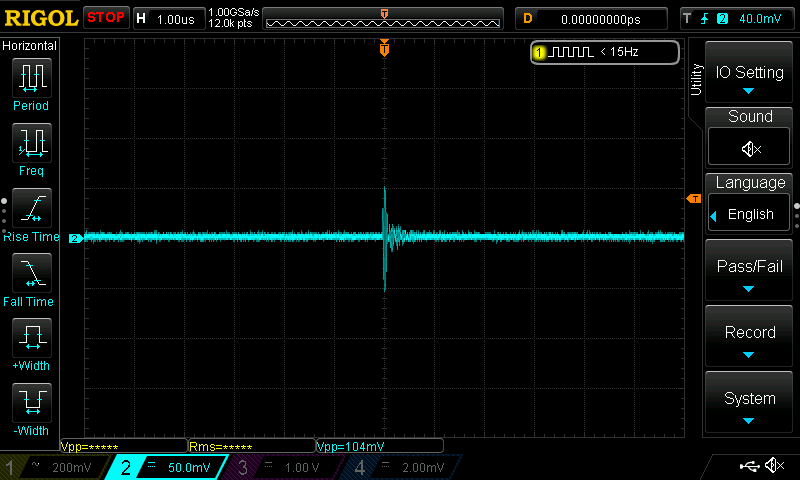Expand the English language selector
800x480 pixels.
(x=749, y=213)
